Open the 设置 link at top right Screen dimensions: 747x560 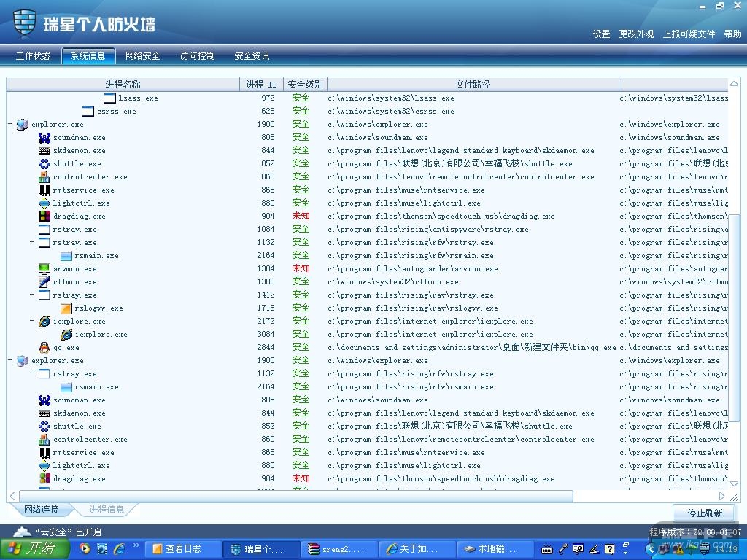(x=601, y=34)
